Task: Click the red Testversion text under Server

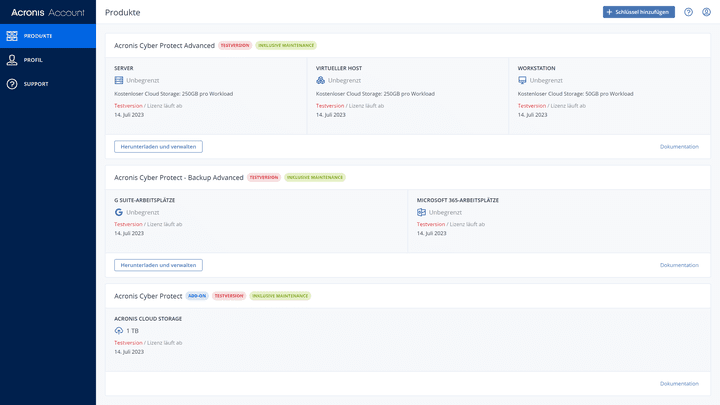Action: 128,106
